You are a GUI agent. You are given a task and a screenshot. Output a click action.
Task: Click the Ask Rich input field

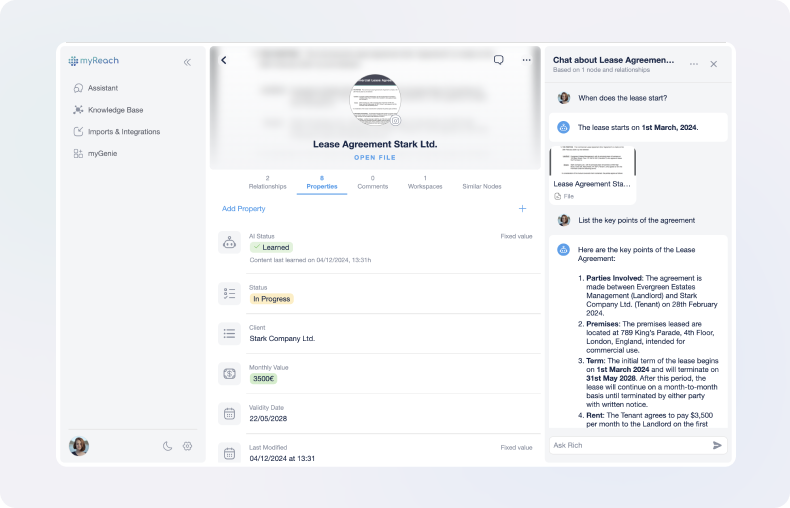[628, 445]
